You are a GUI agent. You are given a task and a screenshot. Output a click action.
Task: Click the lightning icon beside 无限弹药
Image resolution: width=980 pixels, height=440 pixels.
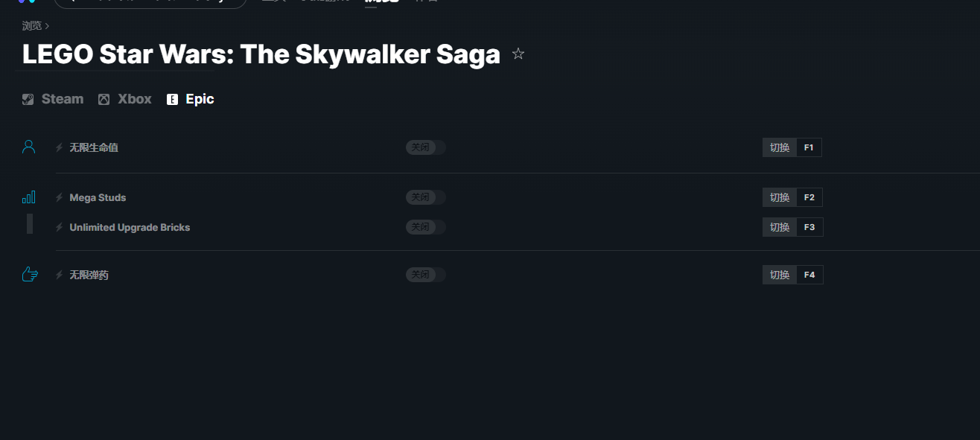[60, 275]
